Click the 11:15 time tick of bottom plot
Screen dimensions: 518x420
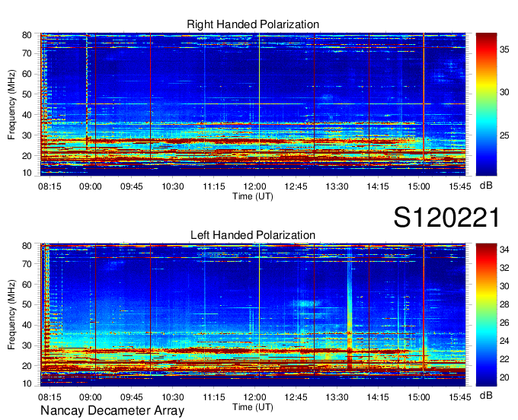point(214,397)
